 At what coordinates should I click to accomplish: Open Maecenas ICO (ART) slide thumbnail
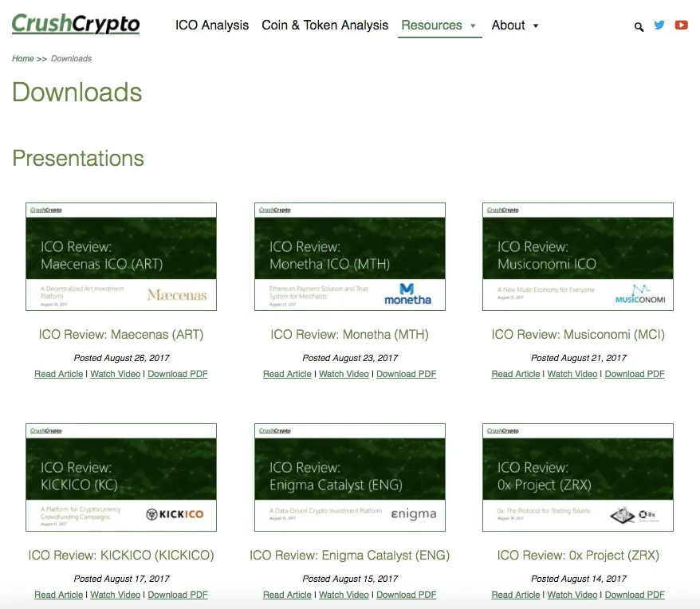tap(121, 257)
